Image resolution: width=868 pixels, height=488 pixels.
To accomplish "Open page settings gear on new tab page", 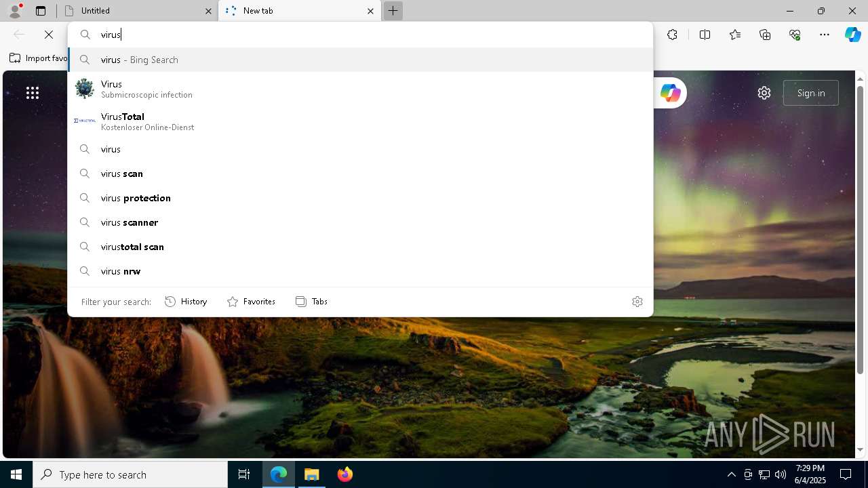I will 764,93.
